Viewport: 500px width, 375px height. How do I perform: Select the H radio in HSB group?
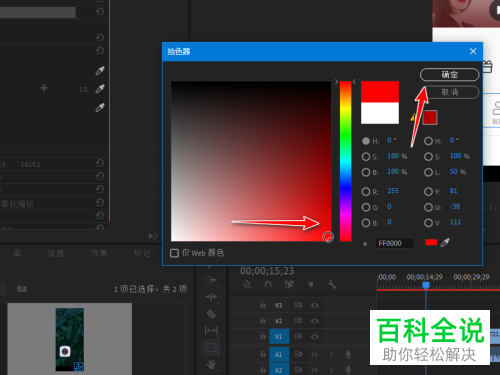(x=366, y=141)
